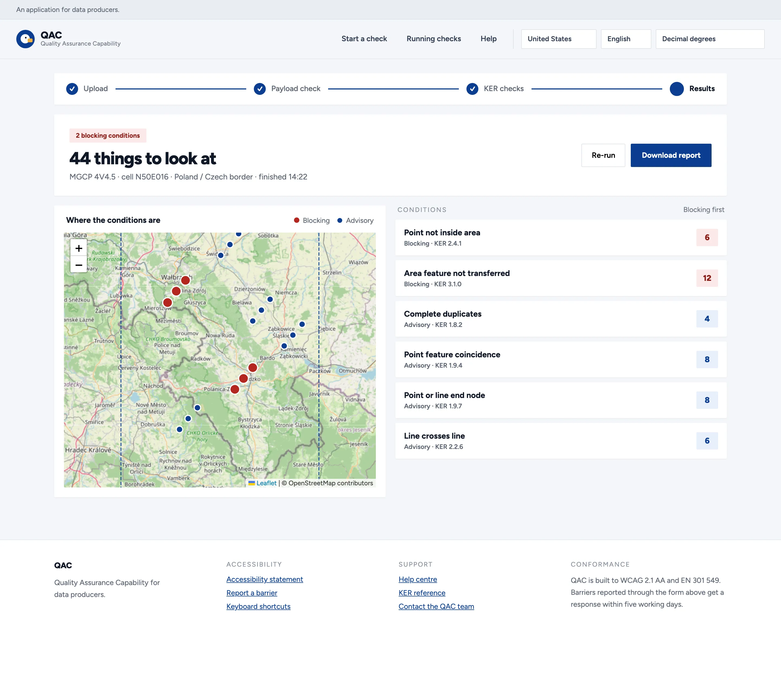Select the blocking marker near Wałbrzych
The width and height of the screenshot is (781, 700).
point(185,280)
